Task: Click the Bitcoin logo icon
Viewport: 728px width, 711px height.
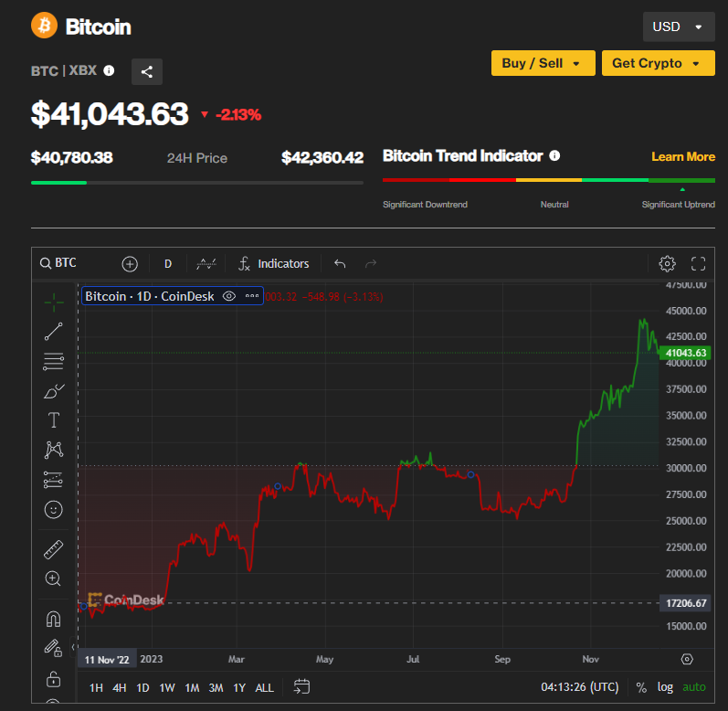Action: pos(44,26)
